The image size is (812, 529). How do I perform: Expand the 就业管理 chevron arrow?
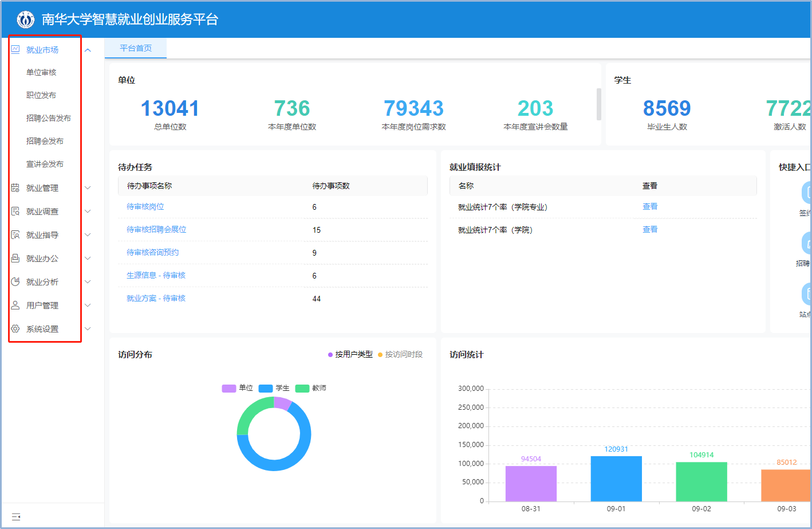coord(88,188)
